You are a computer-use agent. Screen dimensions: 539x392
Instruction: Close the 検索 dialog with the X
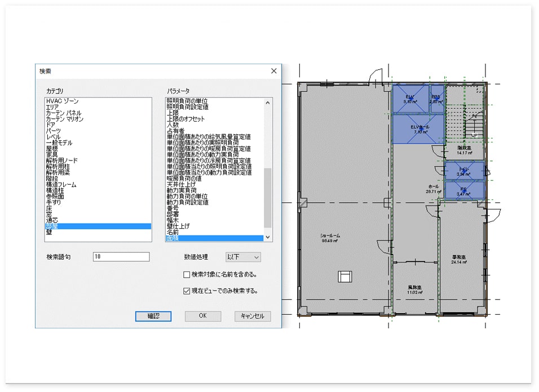coord(273,71)
